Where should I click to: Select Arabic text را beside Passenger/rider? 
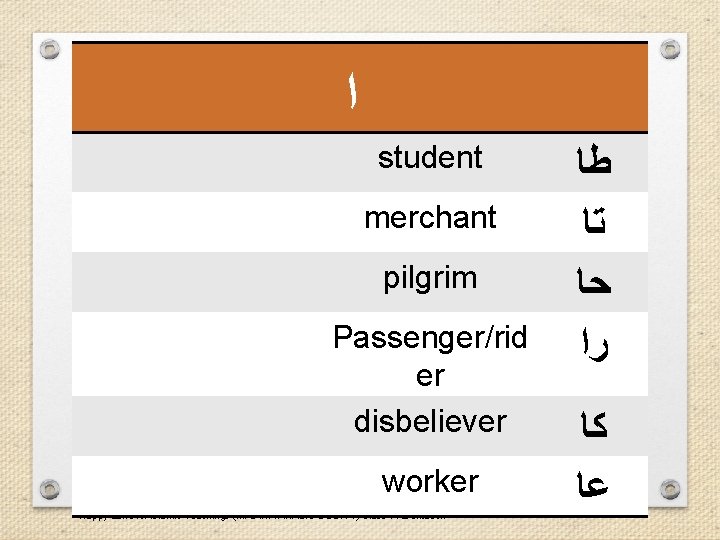pyautogui.click(x=598, y=346)
